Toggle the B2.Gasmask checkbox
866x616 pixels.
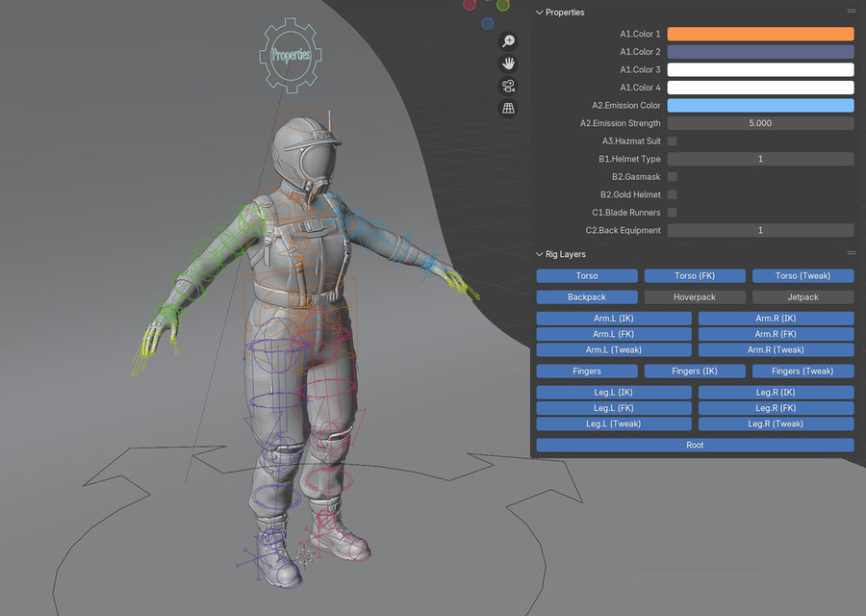(670, 176)
